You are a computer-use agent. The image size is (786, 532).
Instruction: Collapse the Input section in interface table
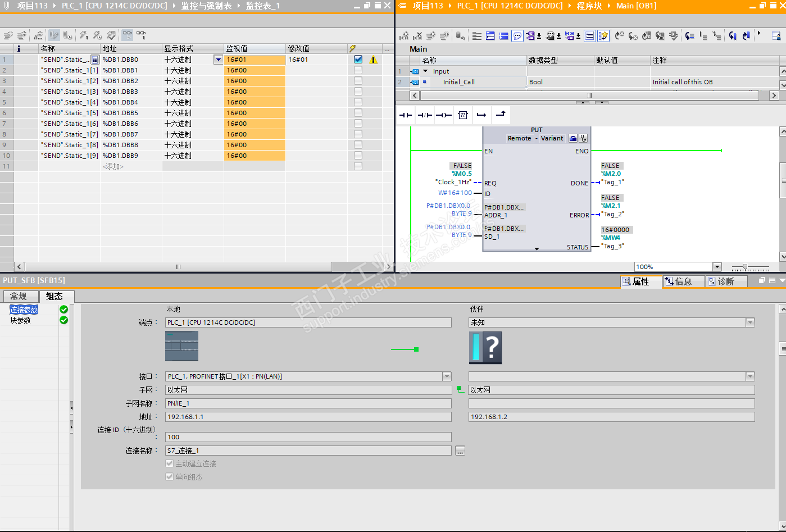tap(425, 71)
